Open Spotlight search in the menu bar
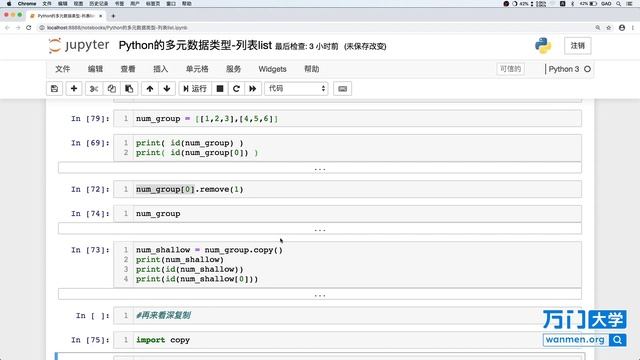 tap(619, 4)
